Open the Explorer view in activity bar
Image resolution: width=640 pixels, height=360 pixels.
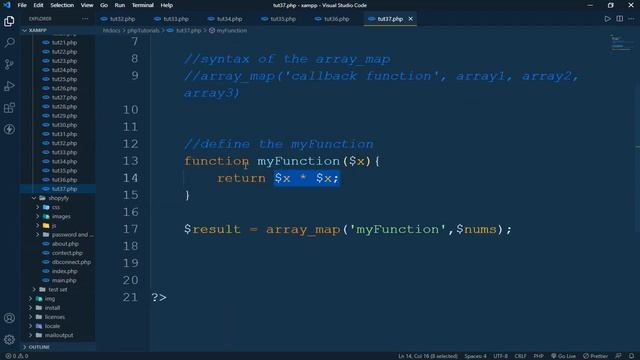tap(9, 21)
